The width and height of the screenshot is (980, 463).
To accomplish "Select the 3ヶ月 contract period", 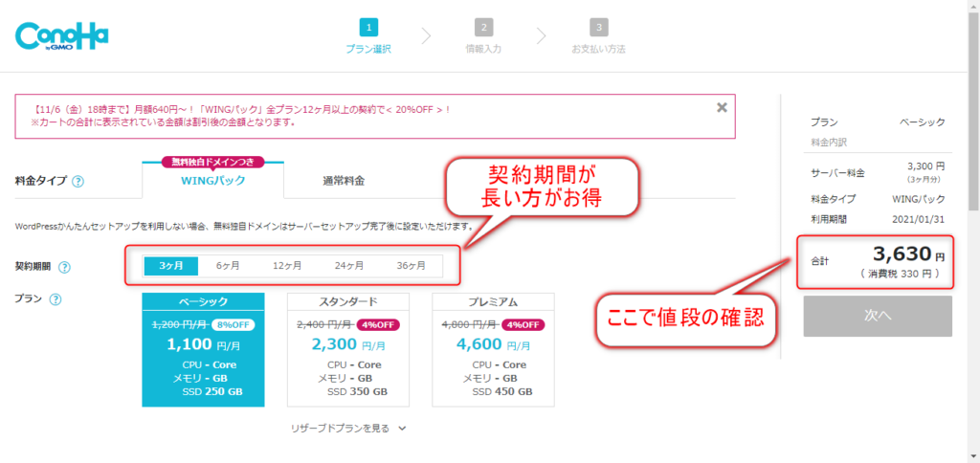I will (171, 266).
